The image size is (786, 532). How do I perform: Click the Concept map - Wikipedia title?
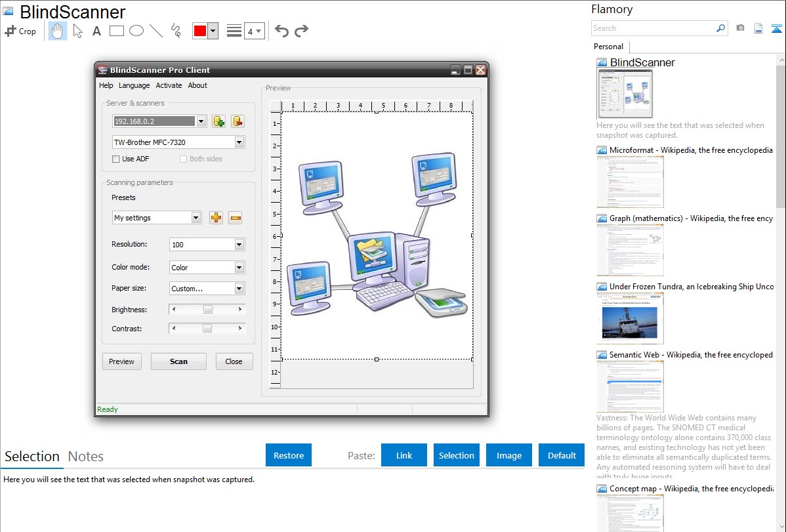[692, 489]
